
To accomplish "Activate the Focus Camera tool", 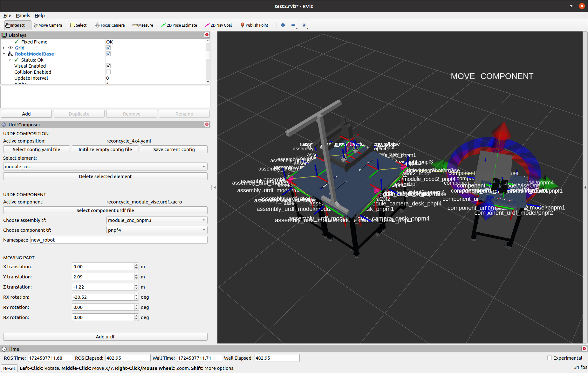I will [x=110, y=25].
